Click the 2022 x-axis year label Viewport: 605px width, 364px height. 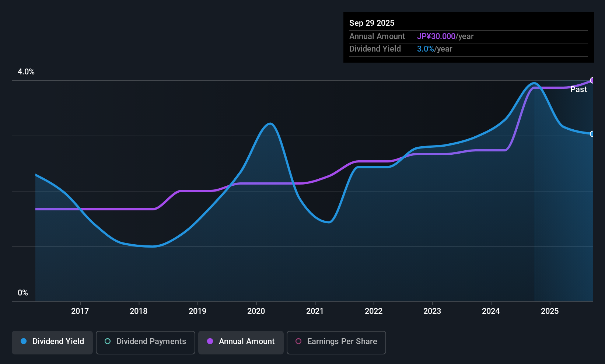pos(374,311)
